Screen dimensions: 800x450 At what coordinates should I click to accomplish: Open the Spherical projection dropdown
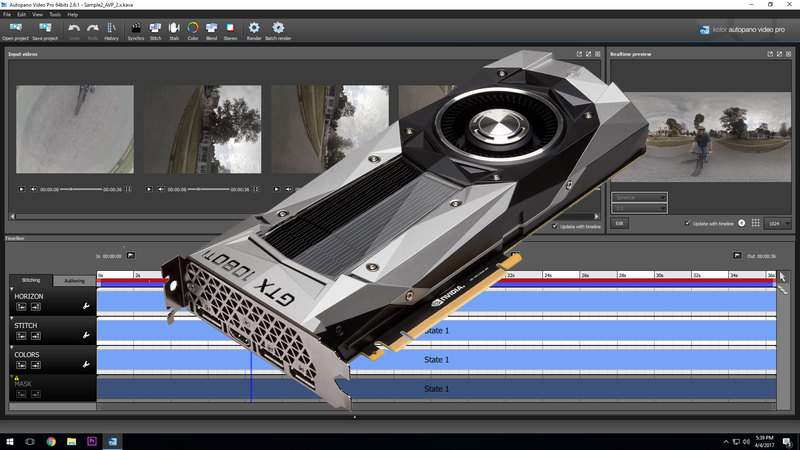[640, 197]
